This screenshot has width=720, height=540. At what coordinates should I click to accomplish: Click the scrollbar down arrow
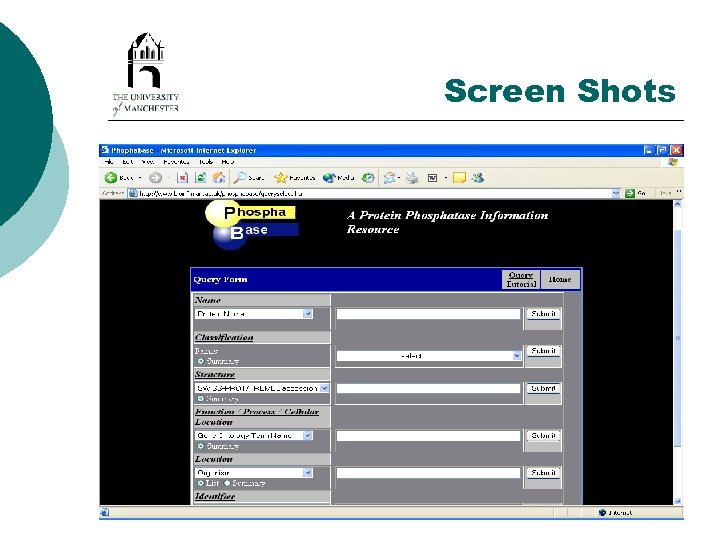pyautogui.click(x=678, y=501)
